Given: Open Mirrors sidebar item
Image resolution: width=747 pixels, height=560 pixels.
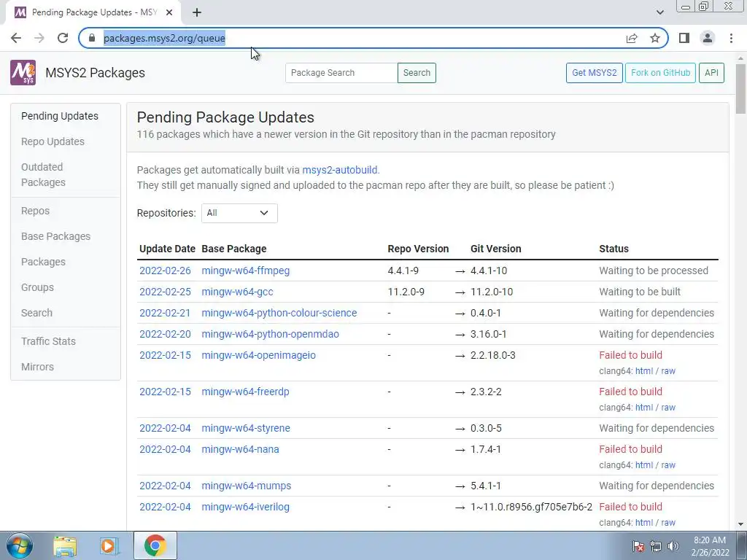Looking at the screenshot, I should (37, 367).
